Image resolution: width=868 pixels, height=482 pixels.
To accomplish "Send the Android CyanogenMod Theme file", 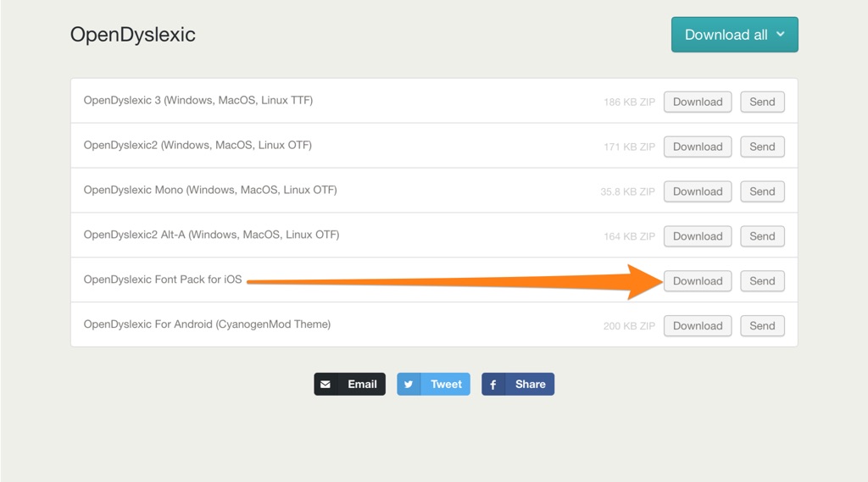I will (762, 326).
